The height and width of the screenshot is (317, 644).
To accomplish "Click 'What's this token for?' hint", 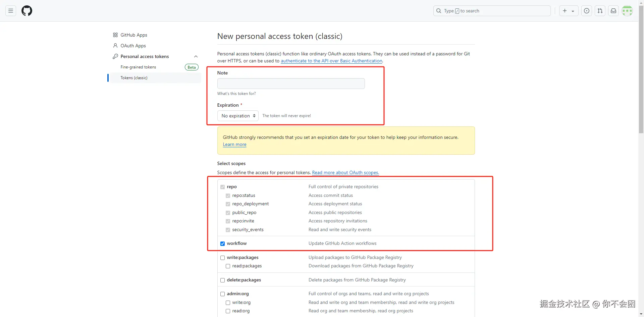I will tap(236, 94).
